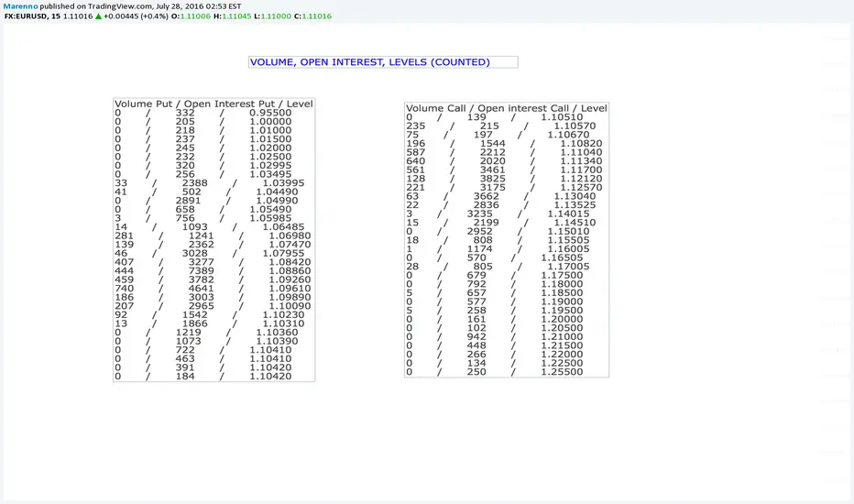Click the price change +0.00445 (+0.4%)

(136, 16)
